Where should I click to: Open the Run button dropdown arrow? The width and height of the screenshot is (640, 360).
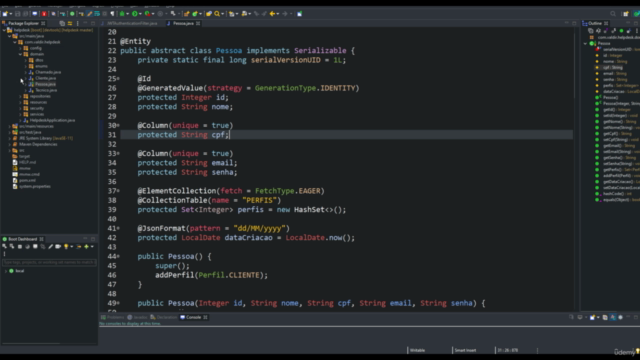coord(140,14)
